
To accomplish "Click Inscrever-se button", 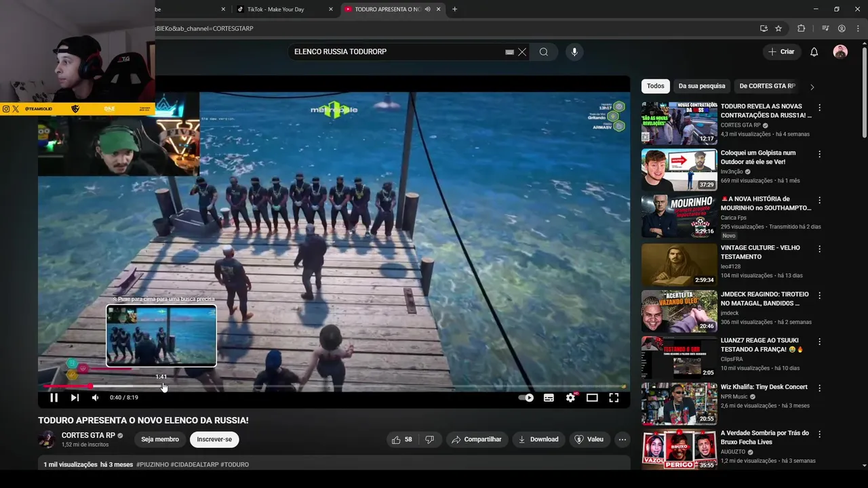I will coord(214,439).
